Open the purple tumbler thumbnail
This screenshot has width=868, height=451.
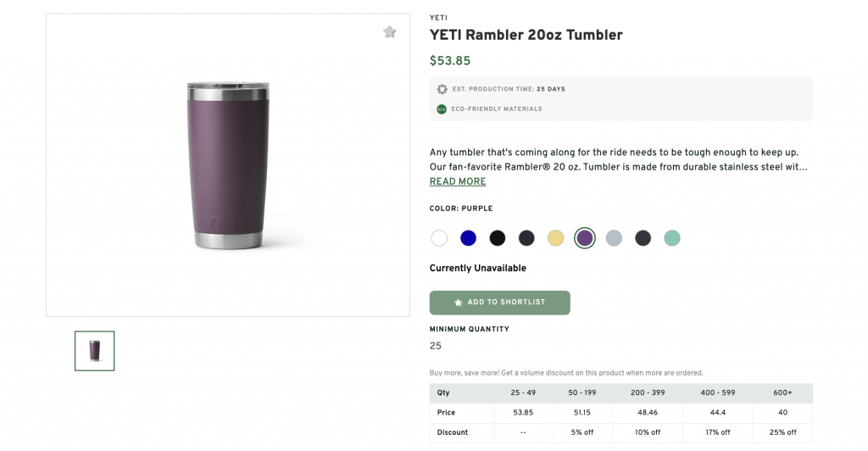coord(94,351)
